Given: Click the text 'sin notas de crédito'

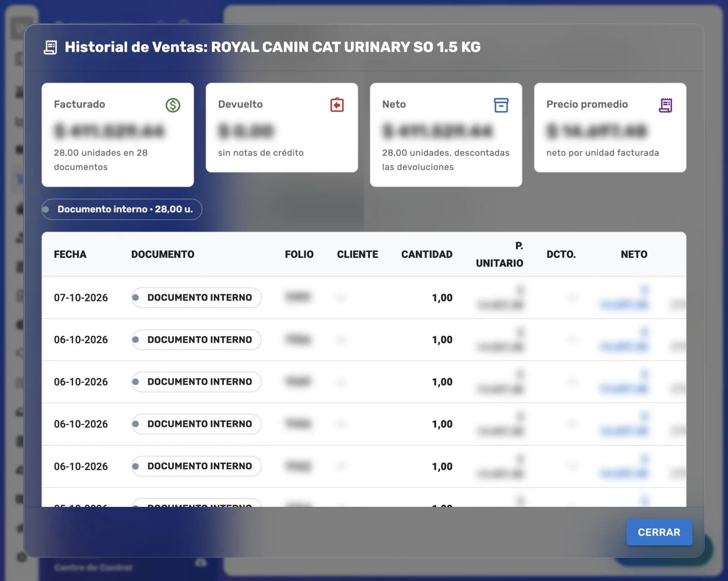Looking at the screenshot, I should [261, 153].
